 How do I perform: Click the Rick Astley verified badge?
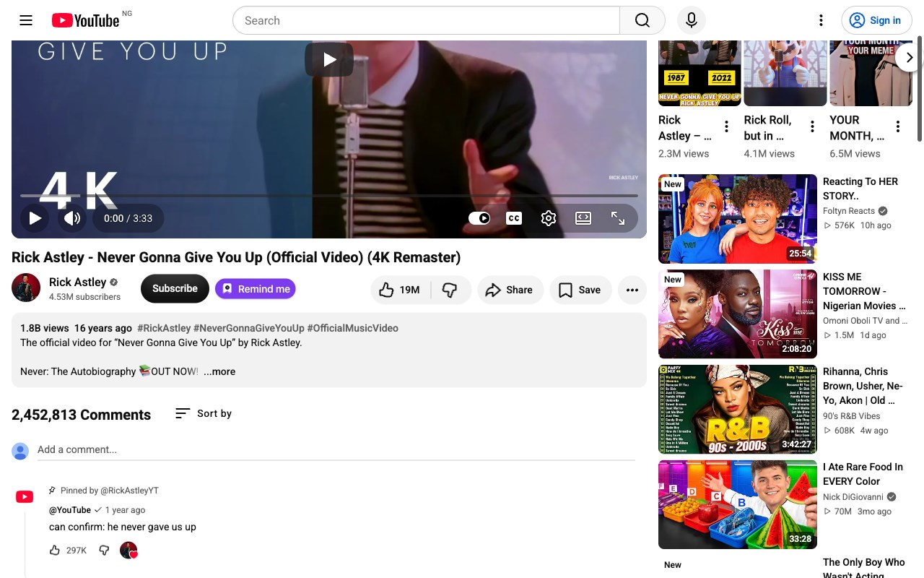(x=113, y=282)
